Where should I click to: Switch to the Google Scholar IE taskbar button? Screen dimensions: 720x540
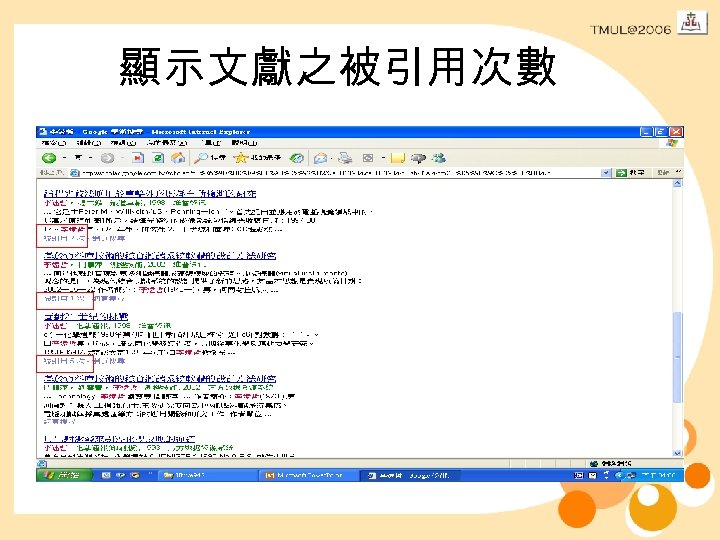tap(409, 475)
